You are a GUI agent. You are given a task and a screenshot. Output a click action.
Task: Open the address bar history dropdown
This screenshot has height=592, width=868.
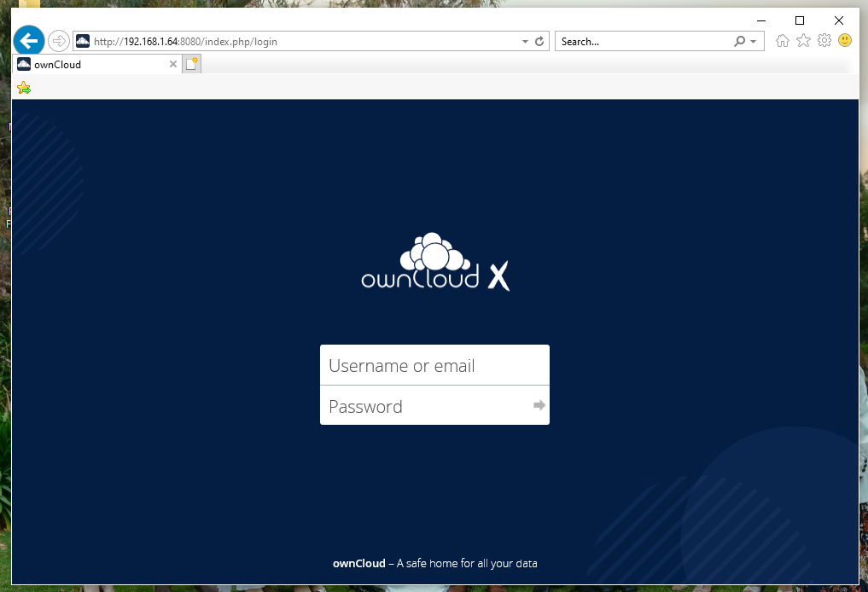524,40
